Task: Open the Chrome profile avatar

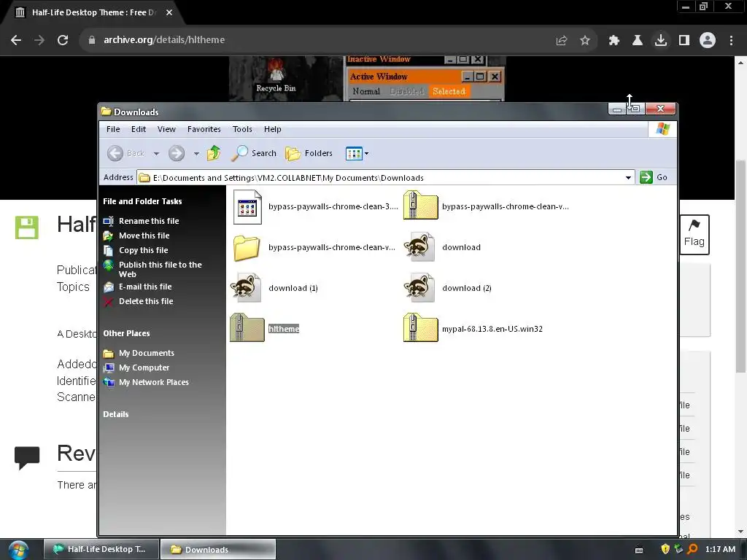Action: 708,40
